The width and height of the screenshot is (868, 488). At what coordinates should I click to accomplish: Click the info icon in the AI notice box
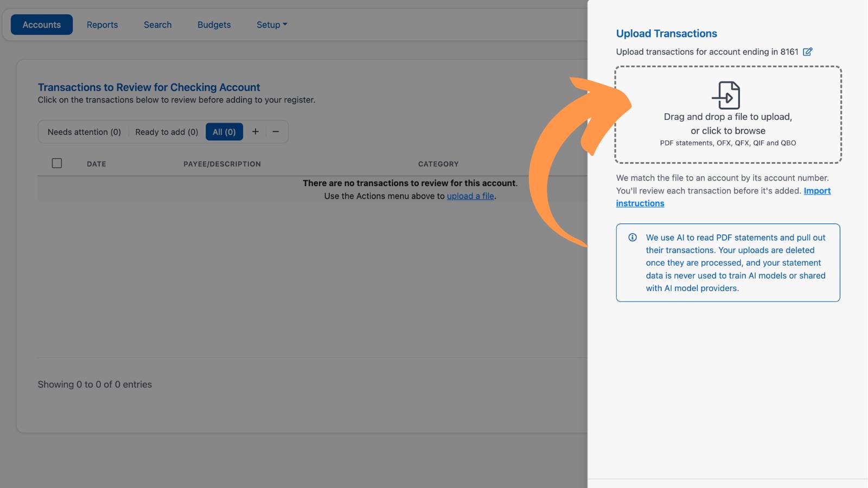[x=633, y=237]
